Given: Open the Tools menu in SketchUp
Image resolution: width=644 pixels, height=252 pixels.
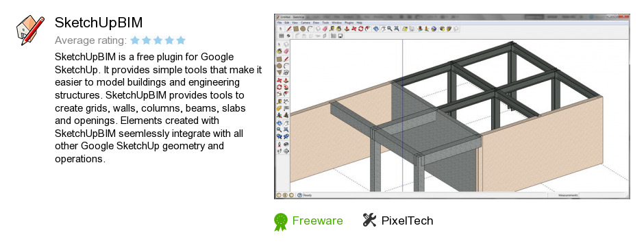Looking at the screenshot, I should pos(325,23).
